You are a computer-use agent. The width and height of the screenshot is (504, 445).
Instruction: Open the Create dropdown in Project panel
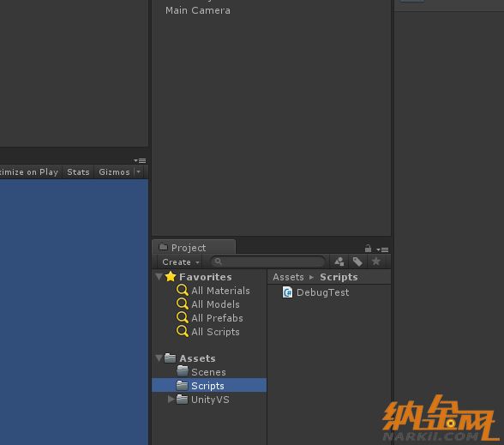click(181, 262)
